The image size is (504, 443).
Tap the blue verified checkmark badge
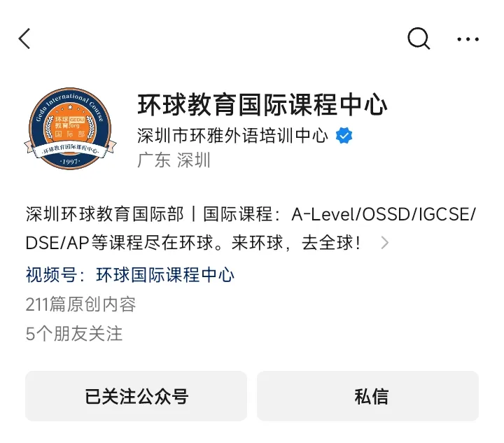point(344,136)
